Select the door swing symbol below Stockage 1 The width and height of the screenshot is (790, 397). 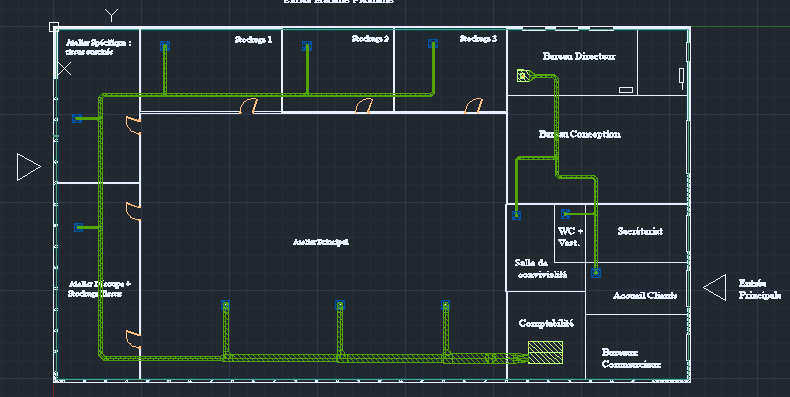[248, 106]
